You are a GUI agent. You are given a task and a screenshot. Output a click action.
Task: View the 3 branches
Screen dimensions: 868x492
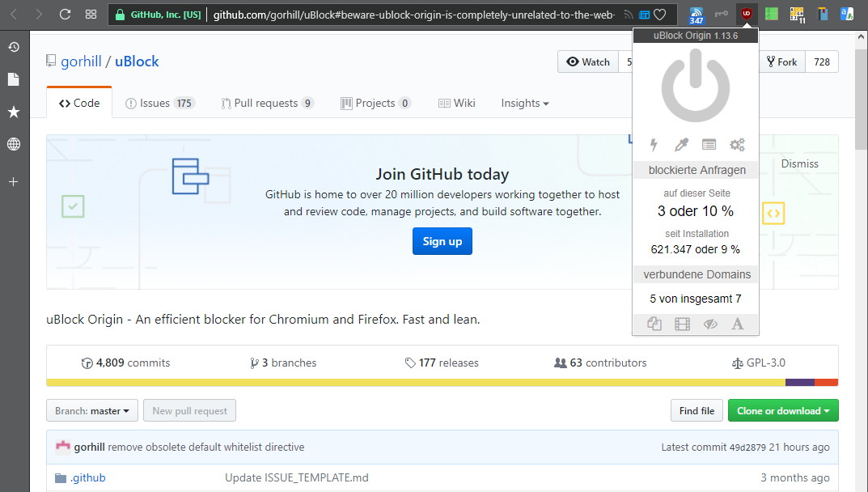(x=283, y=363)
